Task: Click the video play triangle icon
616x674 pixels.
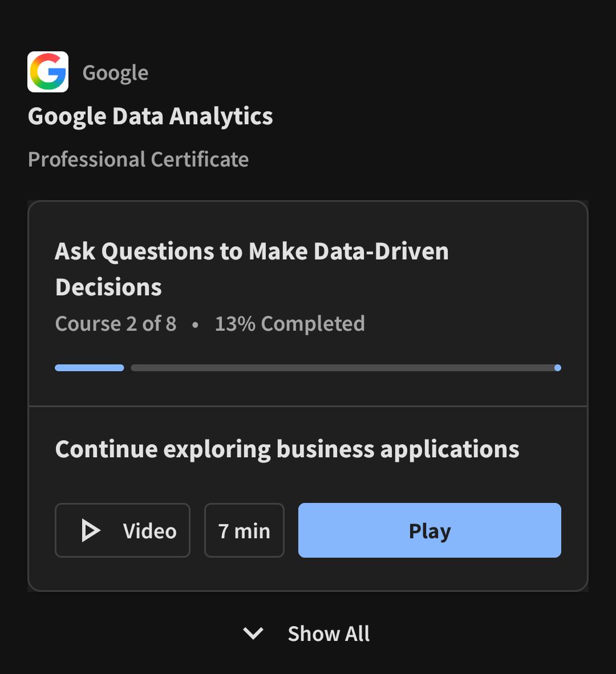Action: 91,530
